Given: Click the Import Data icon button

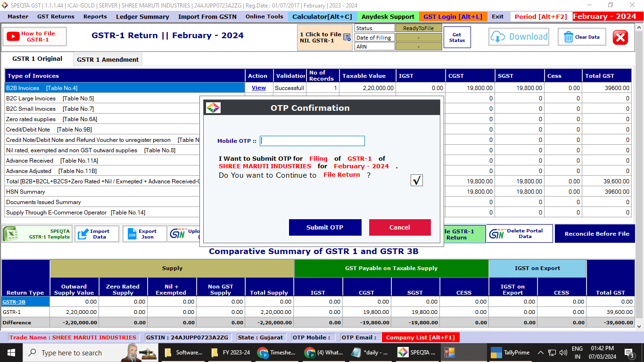Looking at the screenshot, I should (97, 234).
